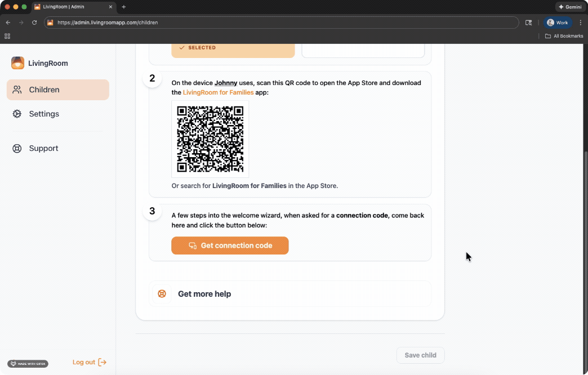Expand the Get more help section
The image size is (588, 375).
(x=290, y=294)
